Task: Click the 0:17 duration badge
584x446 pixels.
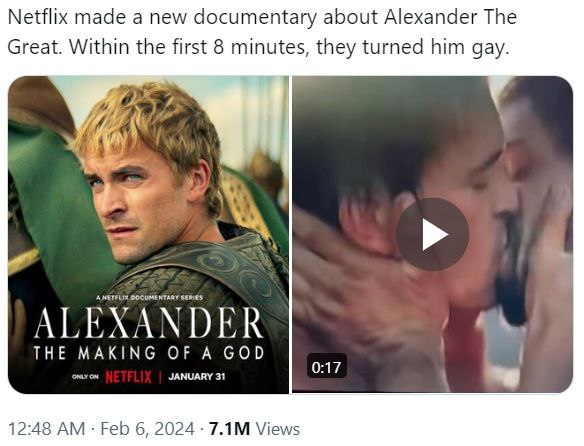Action: 327,366
